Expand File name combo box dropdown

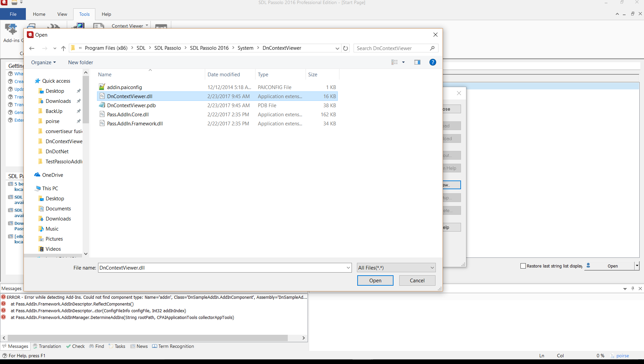click(348, 268)
